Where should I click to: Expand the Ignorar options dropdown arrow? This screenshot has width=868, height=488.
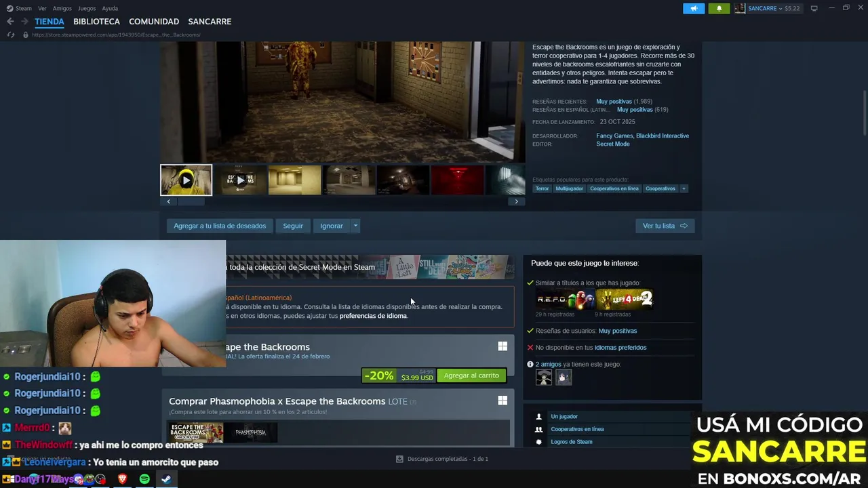pos(355,226)
